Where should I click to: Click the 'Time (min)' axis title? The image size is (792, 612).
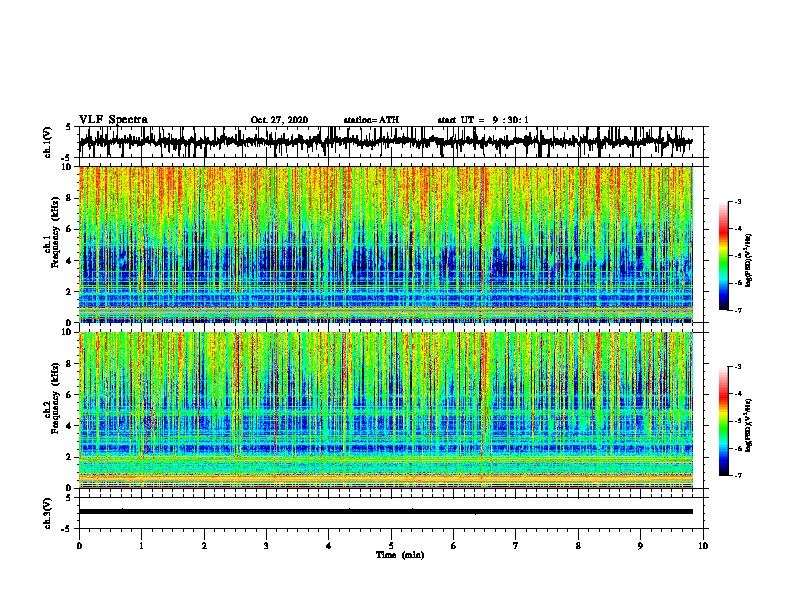pyautogui.click(x=400, y=555)
